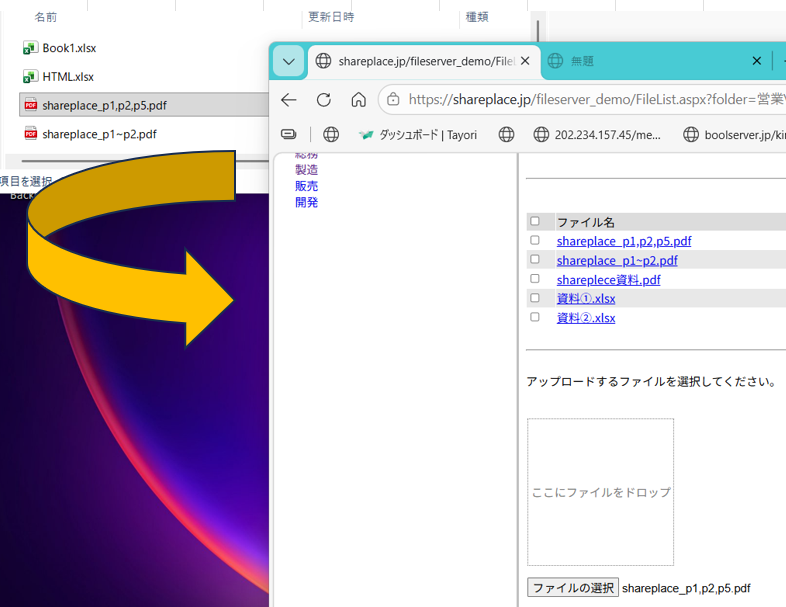The width and height of the screenshot is (786, 607).
Task: Click the globe bookmark right of Tayori
Action: [506, 134]
